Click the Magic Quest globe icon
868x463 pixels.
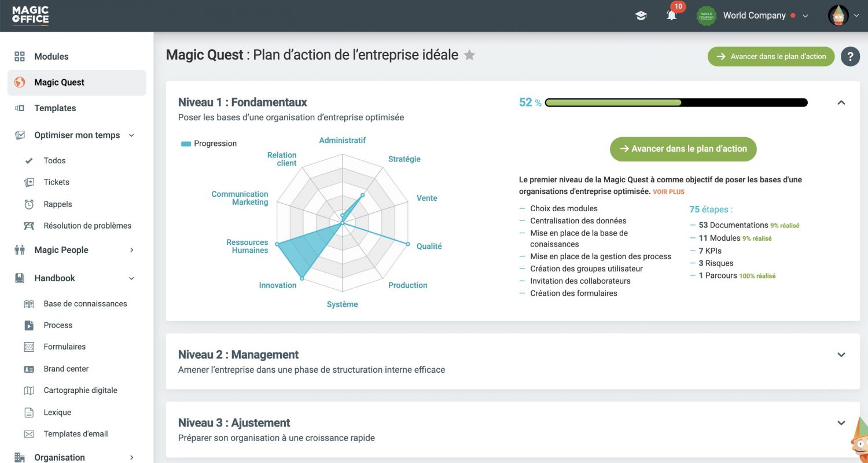20,82
